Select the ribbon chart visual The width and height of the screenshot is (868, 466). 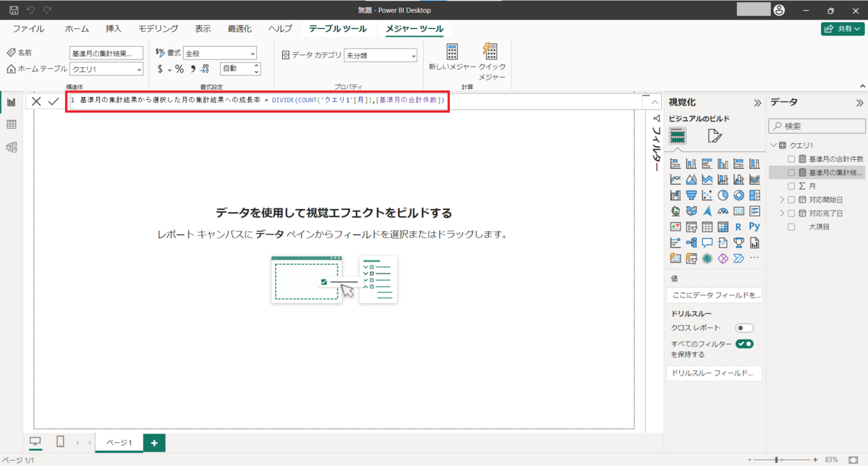[754, 179]
